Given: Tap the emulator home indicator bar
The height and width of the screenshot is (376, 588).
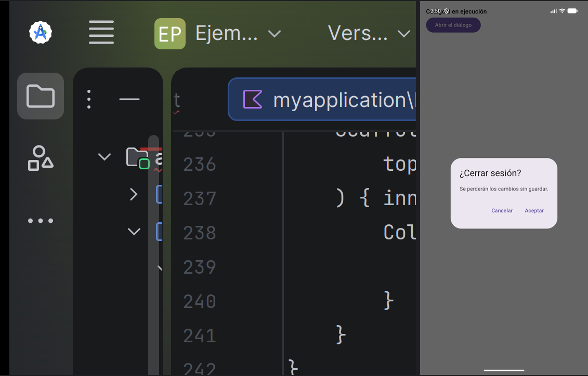Looking at the screenshot, I should tap(504, 370).
